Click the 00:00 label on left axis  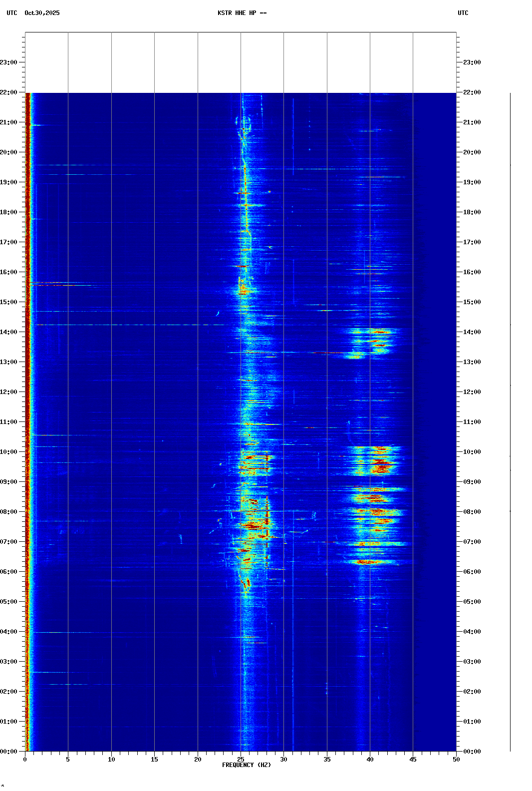tap(9, 752)
